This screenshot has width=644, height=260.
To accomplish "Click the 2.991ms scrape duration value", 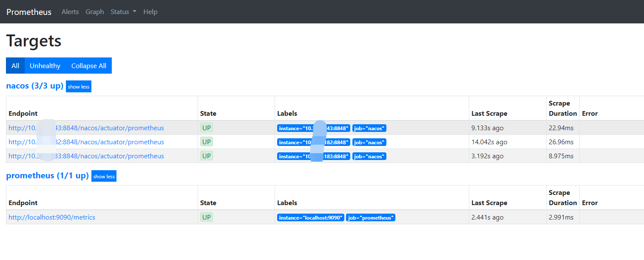I will [x=561, y=217].
